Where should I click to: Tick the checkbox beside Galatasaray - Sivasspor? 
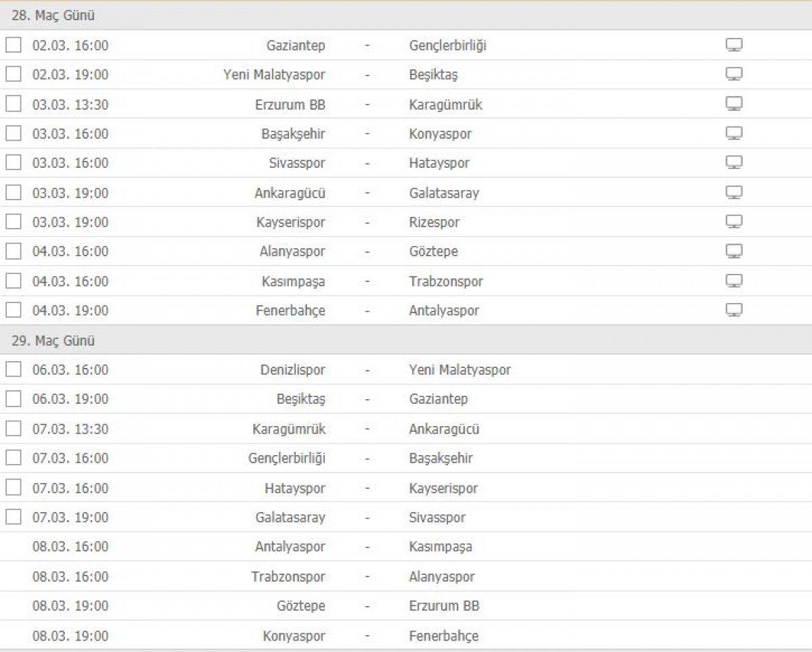[x=13, y=517]
